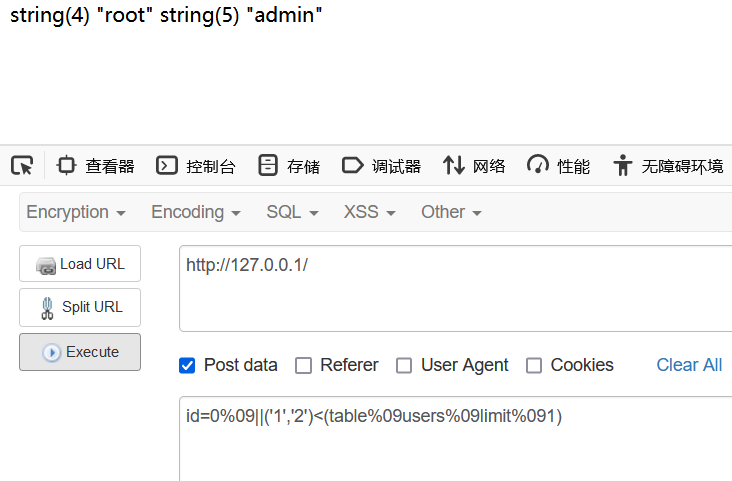Image resolution: width=732 pixels, height=481 pixels.
Task: Click the Clear All link
Action: (x=689, y=365)
